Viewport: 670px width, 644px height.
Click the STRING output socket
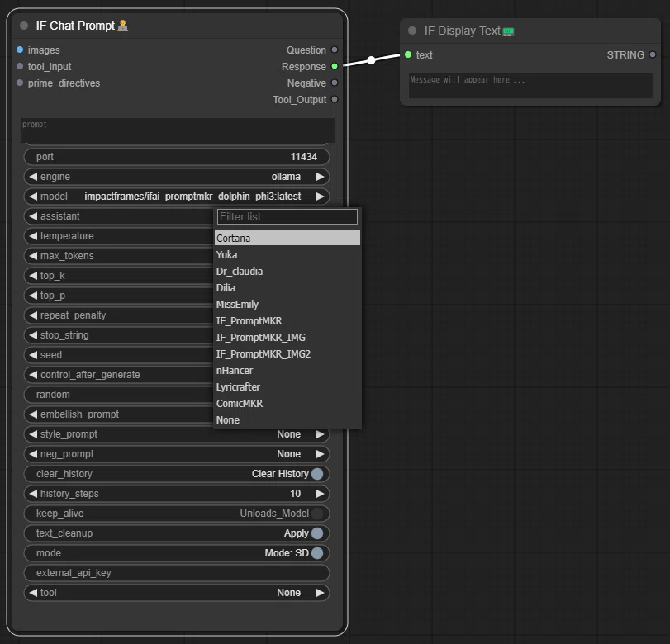[x=652, y=54]
